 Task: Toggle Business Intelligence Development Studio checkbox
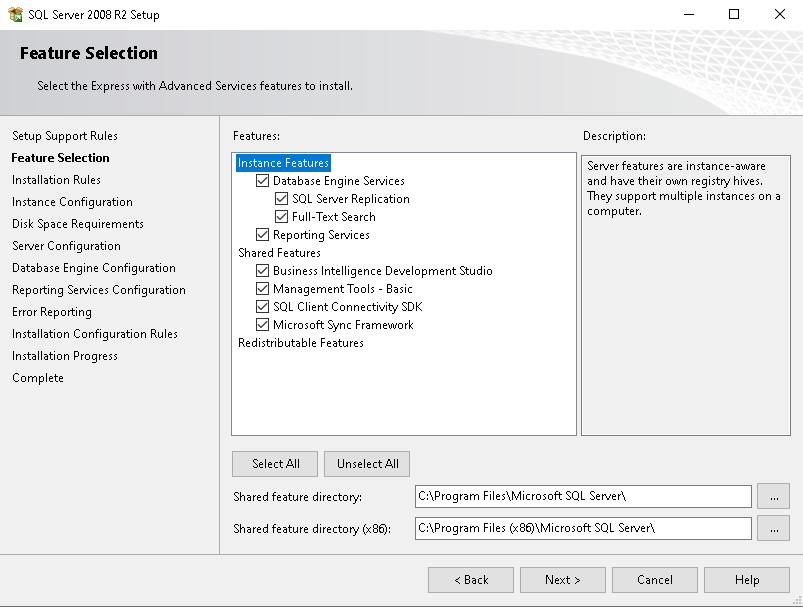pos(262,270)
